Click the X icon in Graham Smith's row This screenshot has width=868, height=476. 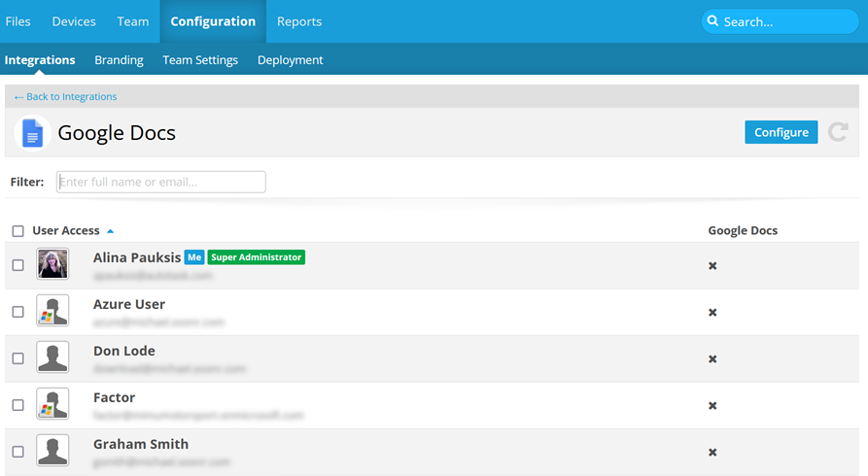pyautogui.click(x=712, y=452)
